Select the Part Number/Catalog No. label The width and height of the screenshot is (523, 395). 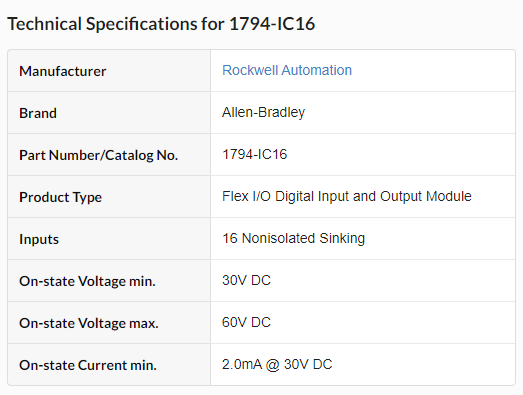click(x=99, y=155)
